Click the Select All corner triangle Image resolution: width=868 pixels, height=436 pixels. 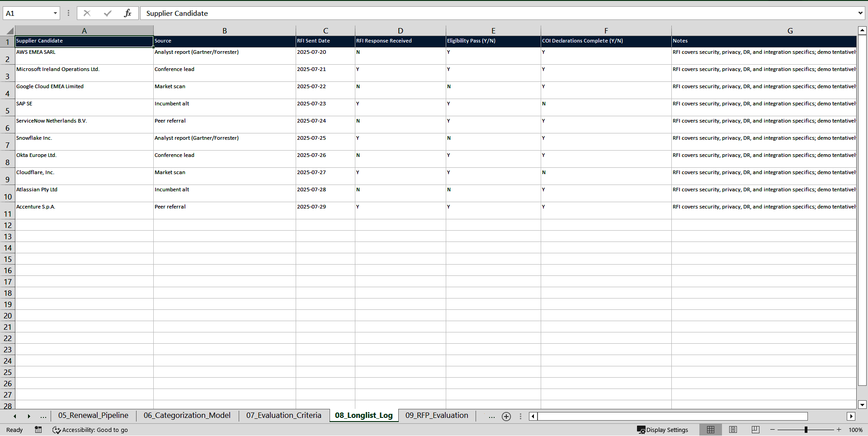click(x=10, y=31)
